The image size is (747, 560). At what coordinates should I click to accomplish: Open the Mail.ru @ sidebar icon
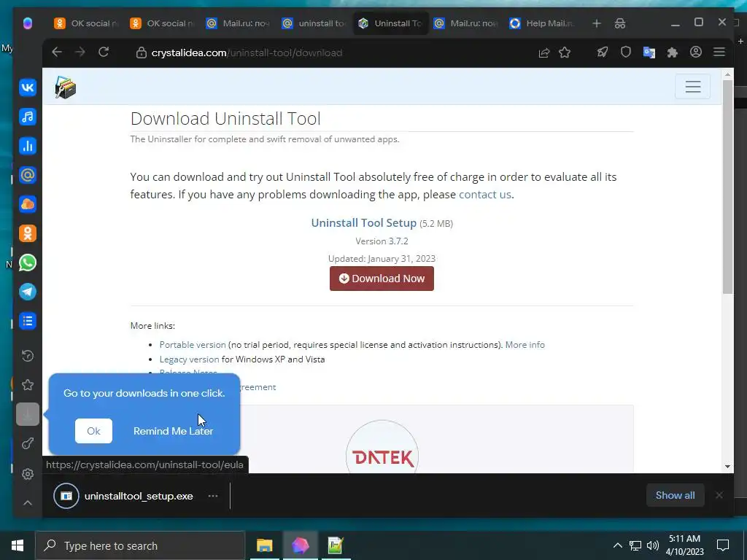[28, 175]
